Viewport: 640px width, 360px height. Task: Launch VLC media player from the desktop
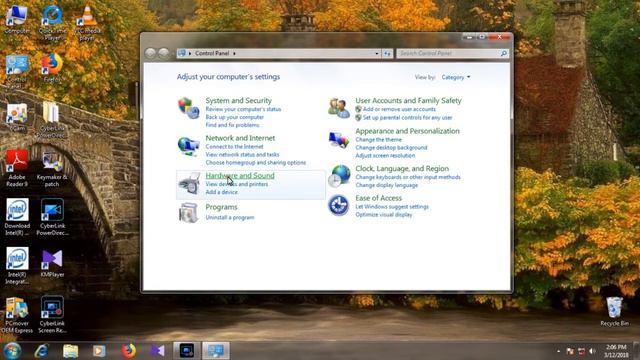(x=87, y=22)
